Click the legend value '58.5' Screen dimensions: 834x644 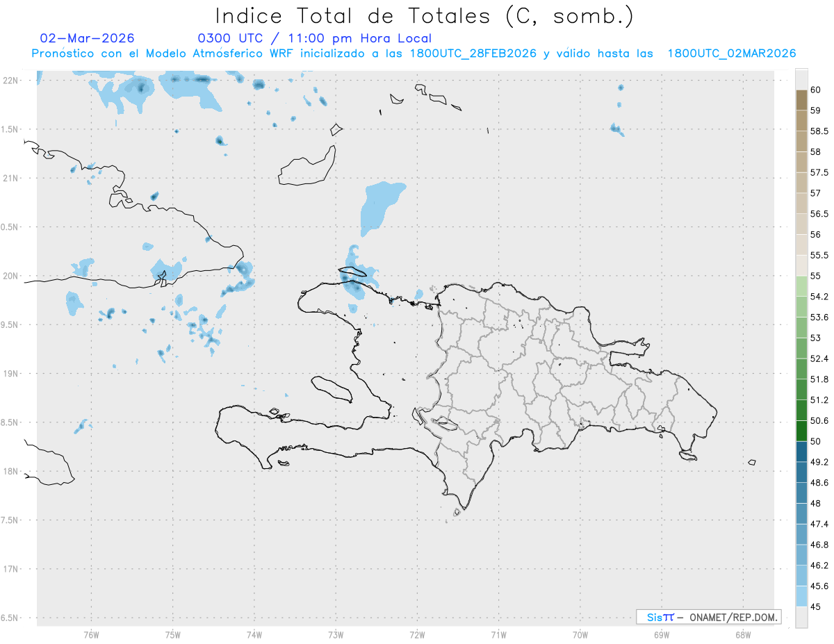pyautogui.click(x=819, y=131)
